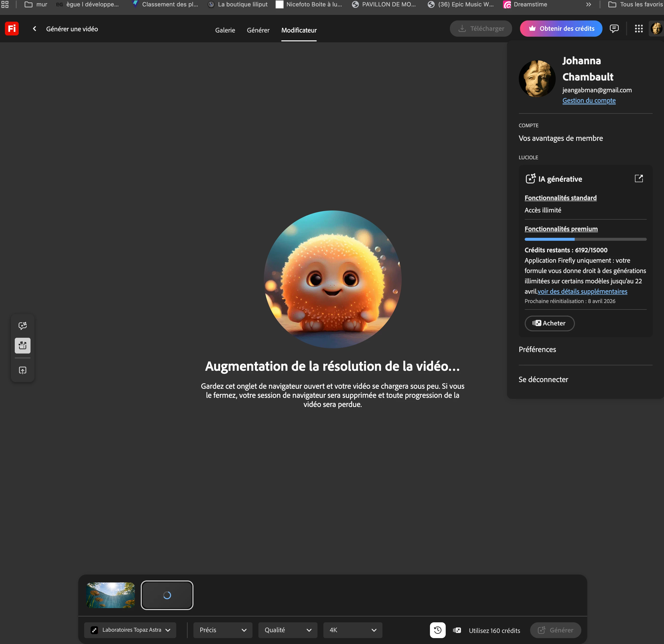Open the Précis mode dropdown
The width and height of the screenshot is (664, 644).
(x=222, y=630)
